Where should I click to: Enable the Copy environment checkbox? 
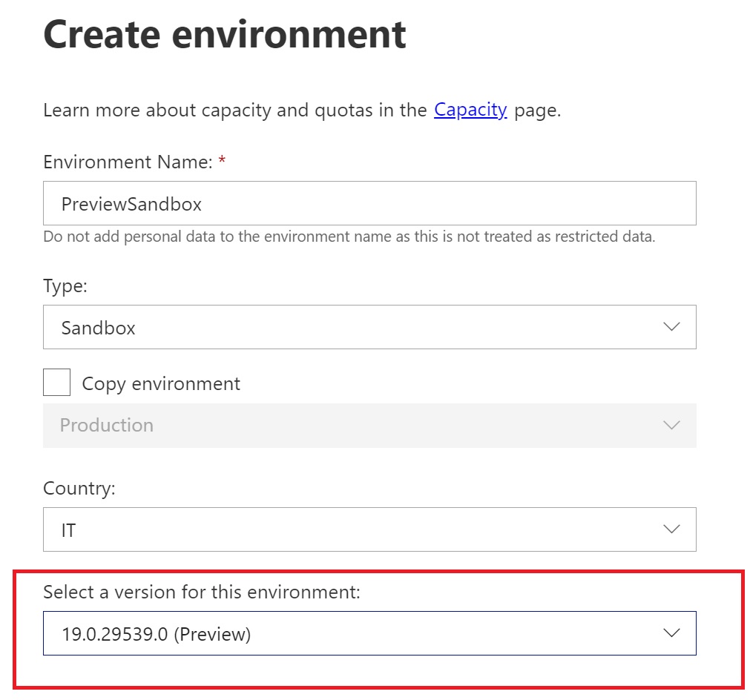pos(57,383)
